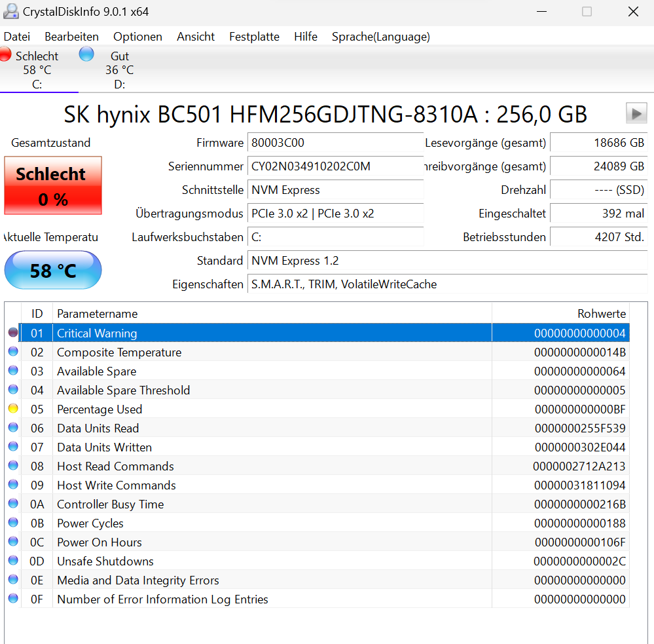Open the Festplatte menu

point(254,37)
